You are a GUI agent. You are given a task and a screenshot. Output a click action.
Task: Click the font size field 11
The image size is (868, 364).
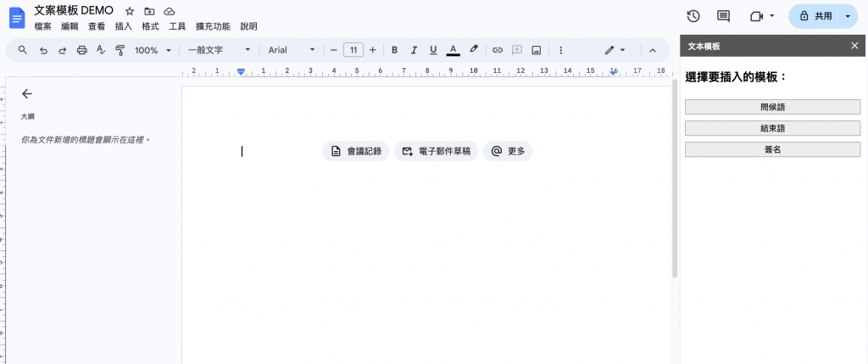(x=353, y=50)
